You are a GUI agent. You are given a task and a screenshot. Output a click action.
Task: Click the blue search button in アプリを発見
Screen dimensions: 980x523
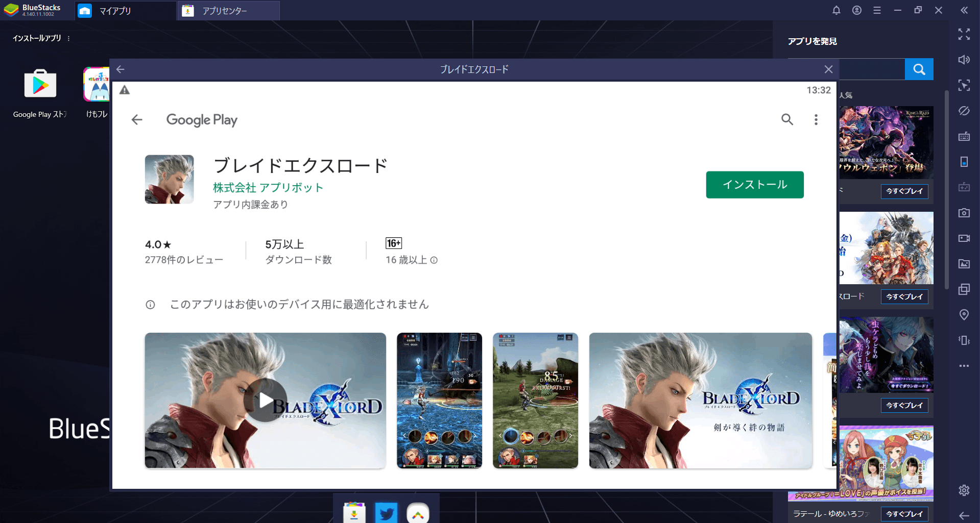[x=919, y=69]
